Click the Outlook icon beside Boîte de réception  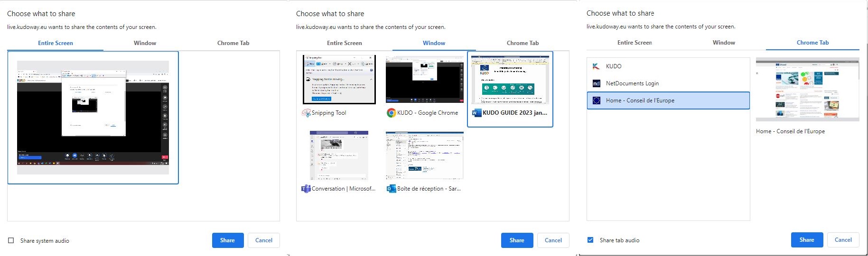tap(391, 189)
